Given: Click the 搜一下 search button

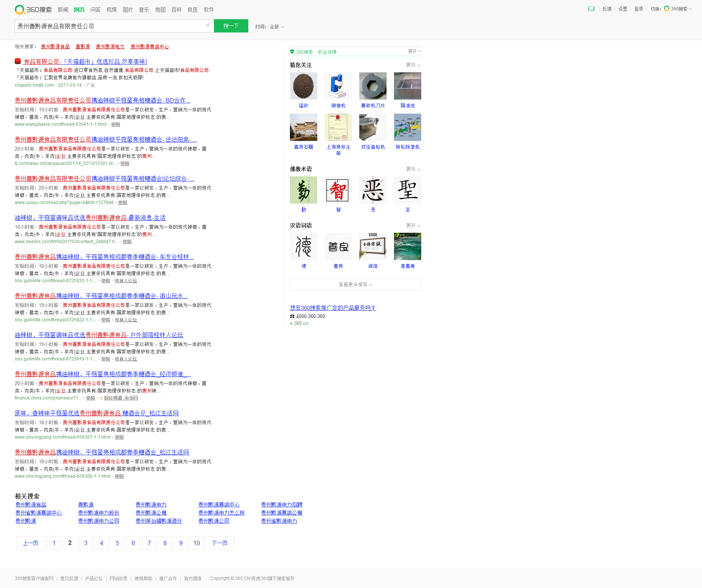Looking at the screenshot, I should click(231, 26).
